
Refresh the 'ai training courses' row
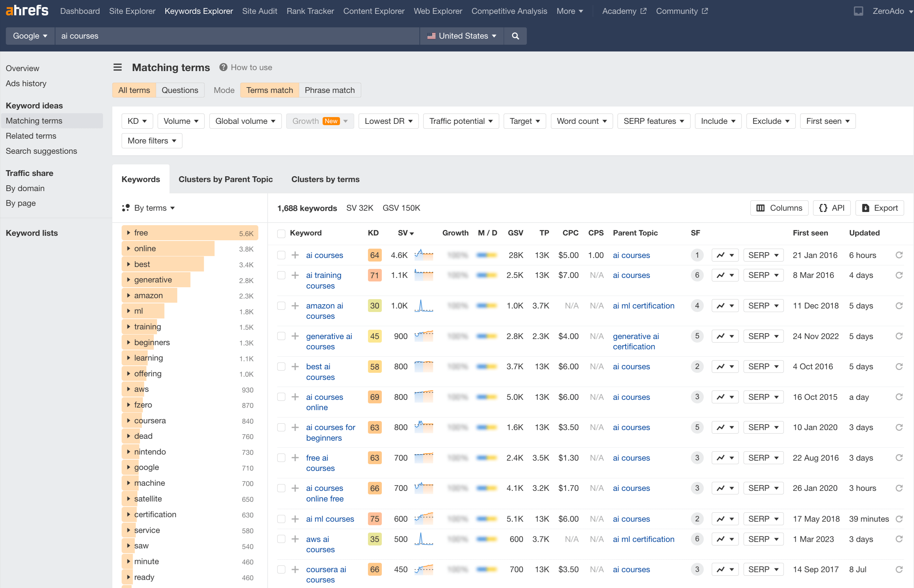[x=899, y=275]
